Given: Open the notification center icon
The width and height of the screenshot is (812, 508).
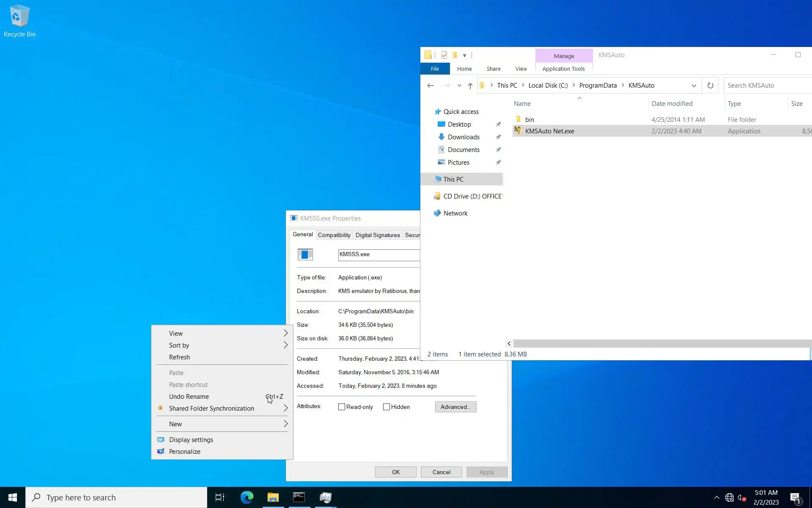Looking at the screenshot, I should click(795, 497).
